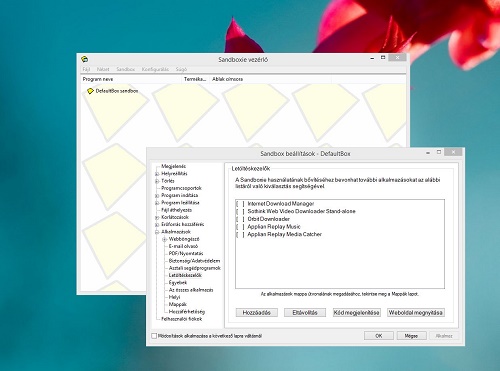The height and width of the screenshot is (371, 500).
Task: Click the Weboldal megnyitása button
Action: [x=416, y=313]
